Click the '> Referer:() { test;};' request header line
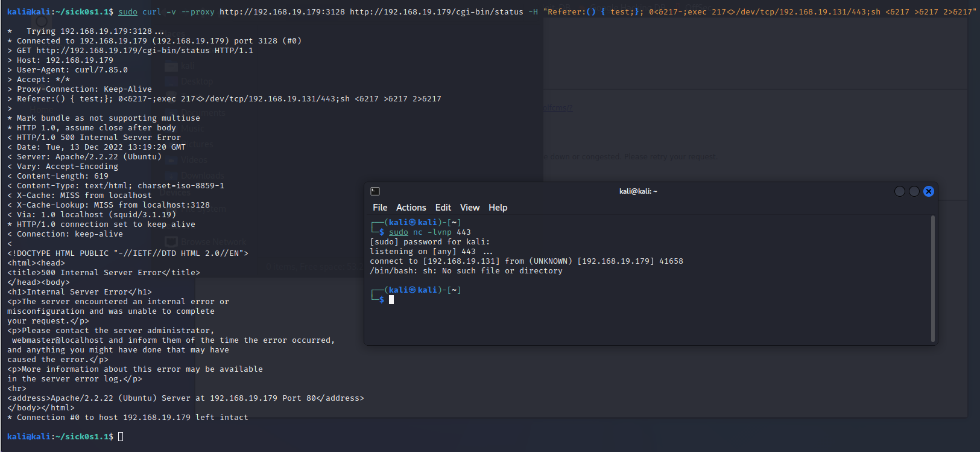 [224, 98]
